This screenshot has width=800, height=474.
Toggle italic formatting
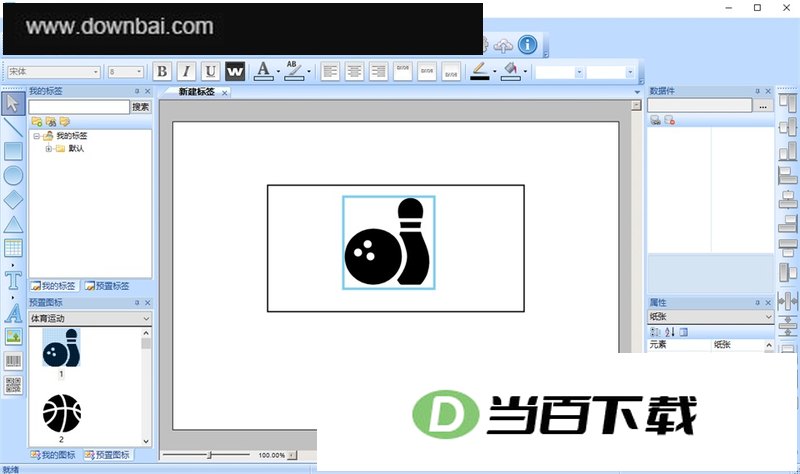click(x=187, y=71)
